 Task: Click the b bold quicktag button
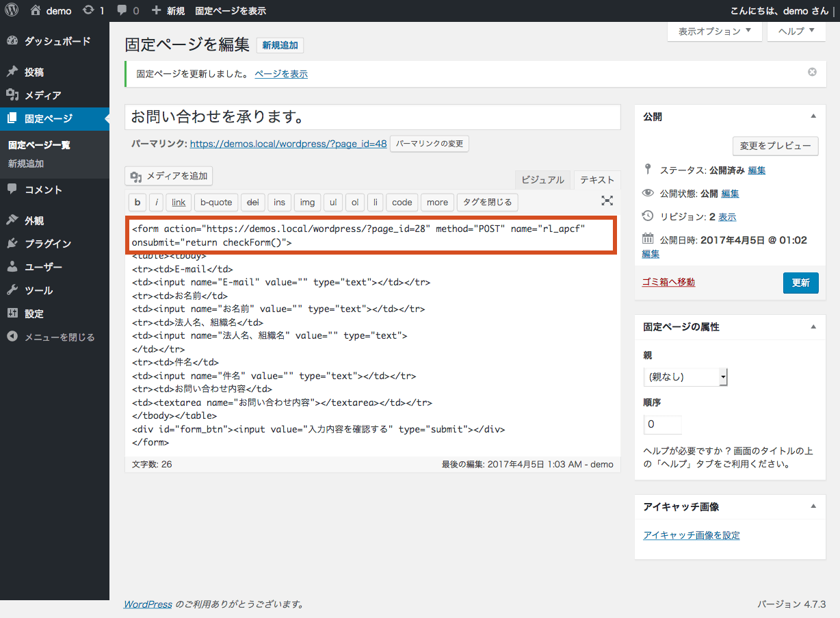click(x=137, y=202)
